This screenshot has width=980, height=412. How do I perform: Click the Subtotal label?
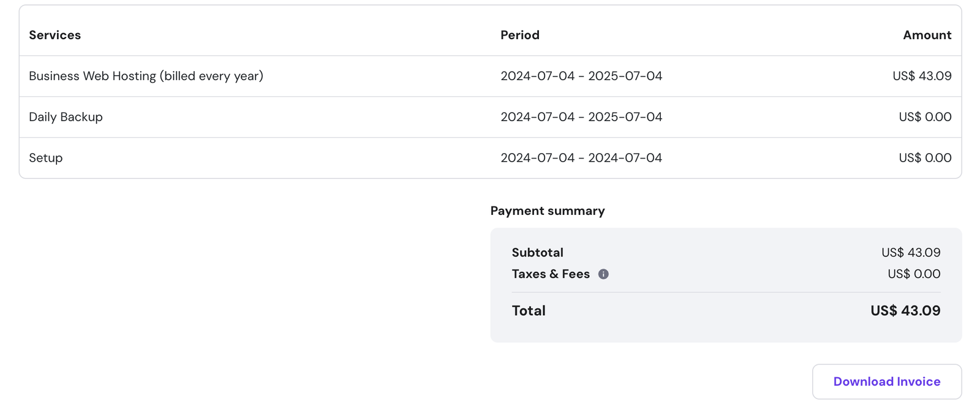537,252
